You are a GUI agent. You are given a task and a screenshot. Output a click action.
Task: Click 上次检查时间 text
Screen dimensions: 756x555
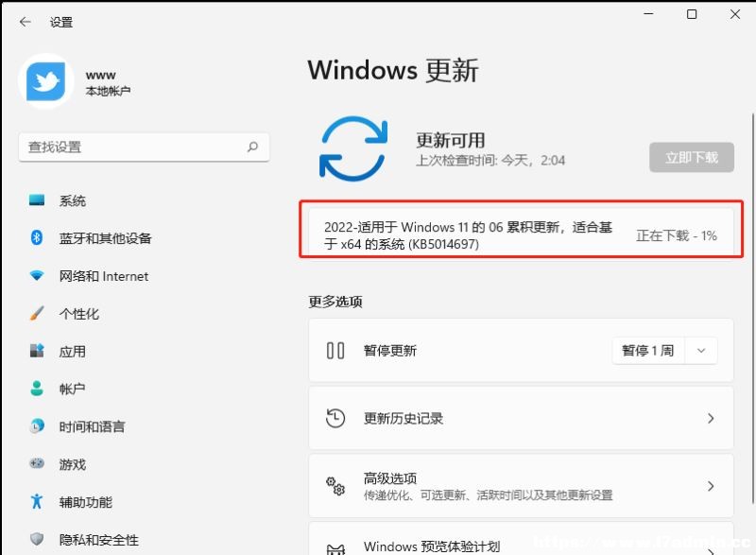point(490,160)
